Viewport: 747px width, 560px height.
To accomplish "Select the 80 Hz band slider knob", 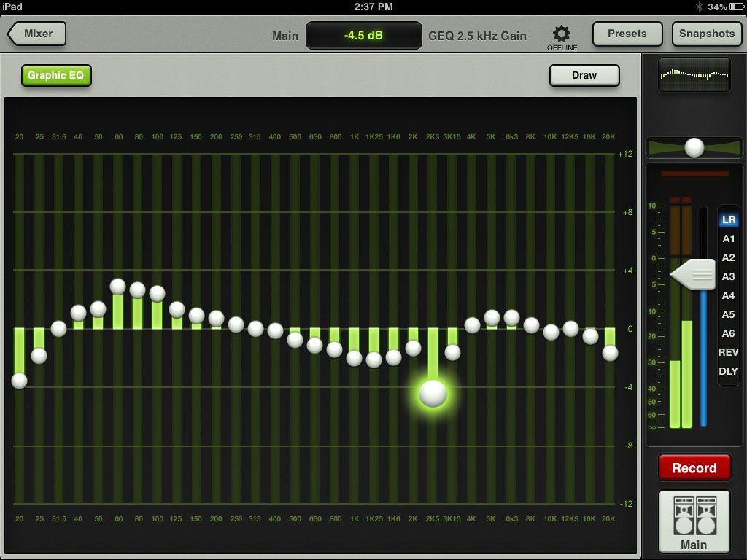I will tap(138, 290).
